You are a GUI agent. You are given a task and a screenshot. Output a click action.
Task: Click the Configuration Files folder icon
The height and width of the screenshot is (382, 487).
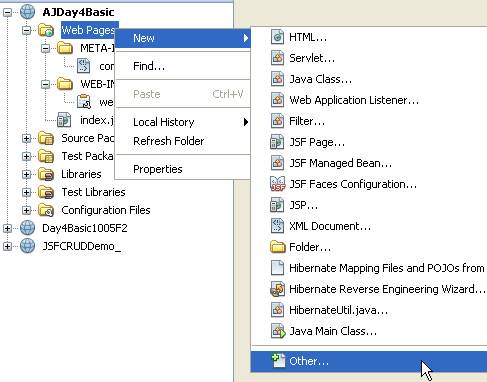click(46, 210)
